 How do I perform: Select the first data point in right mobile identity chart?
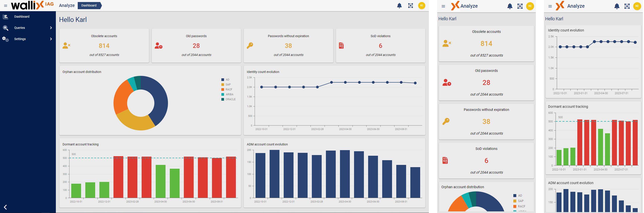[x=560, y=47]
